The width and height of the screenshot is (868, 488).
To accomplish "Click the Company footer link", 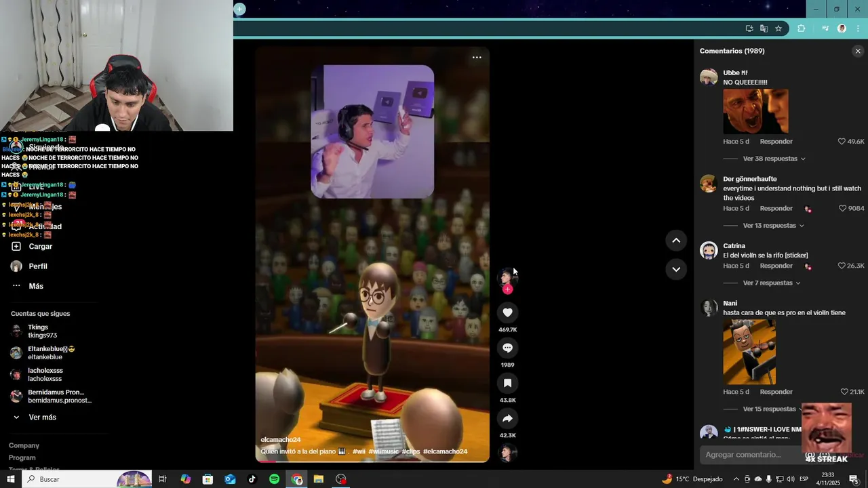I will pyautogui.click(x=24, y=446).
